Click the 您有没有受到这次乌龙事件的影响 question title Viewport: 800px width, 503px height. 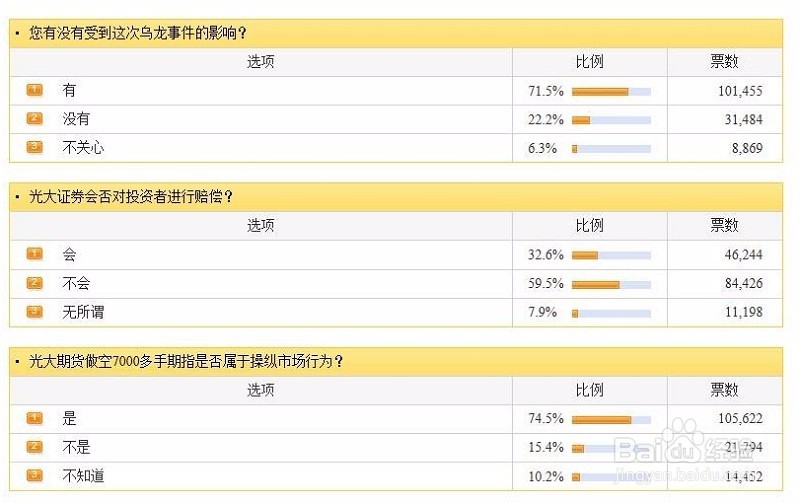click(138, 33)
